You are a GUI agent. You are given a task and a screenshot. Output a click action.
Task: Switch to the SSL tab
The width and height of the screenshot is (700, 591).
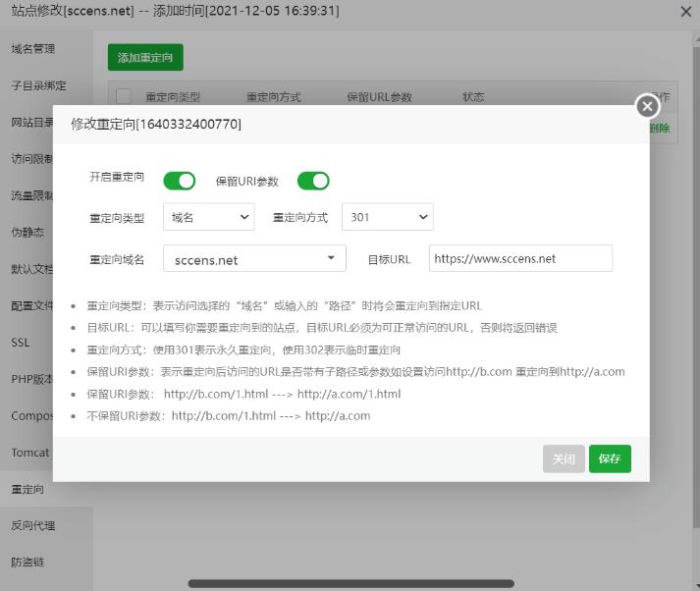[21, 343]
